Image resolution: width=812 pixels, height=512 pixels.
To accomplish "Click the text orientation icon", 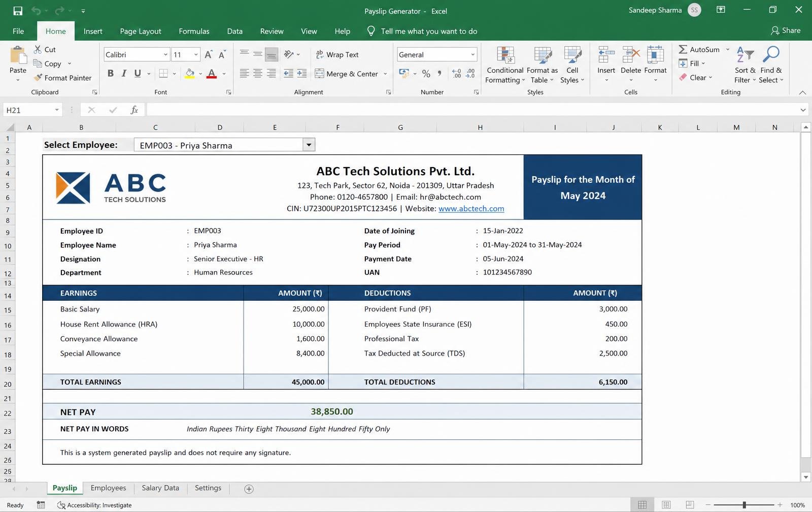I will [289, 54].
